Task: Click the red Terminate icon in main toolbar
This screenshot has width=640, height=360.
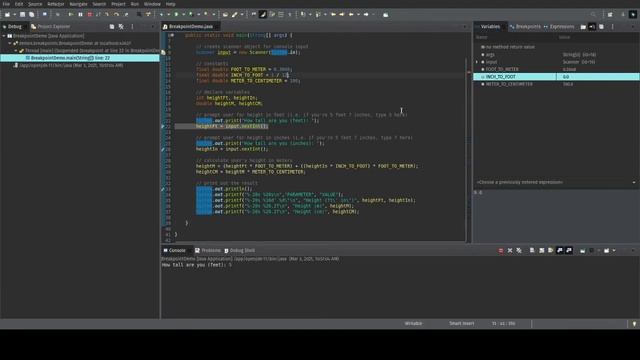Action: (89, 14)
